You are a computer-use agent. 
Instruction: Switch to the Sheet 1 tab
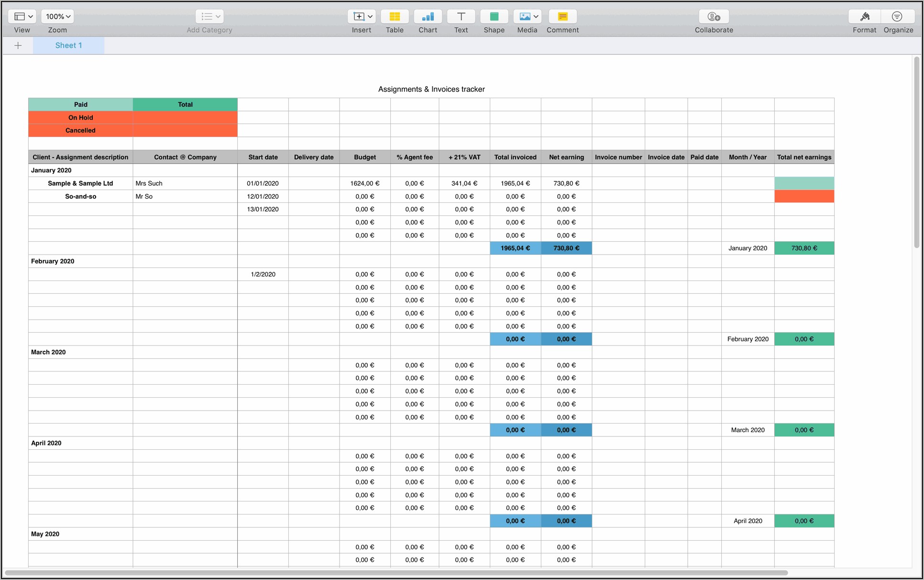click(68, 45)
